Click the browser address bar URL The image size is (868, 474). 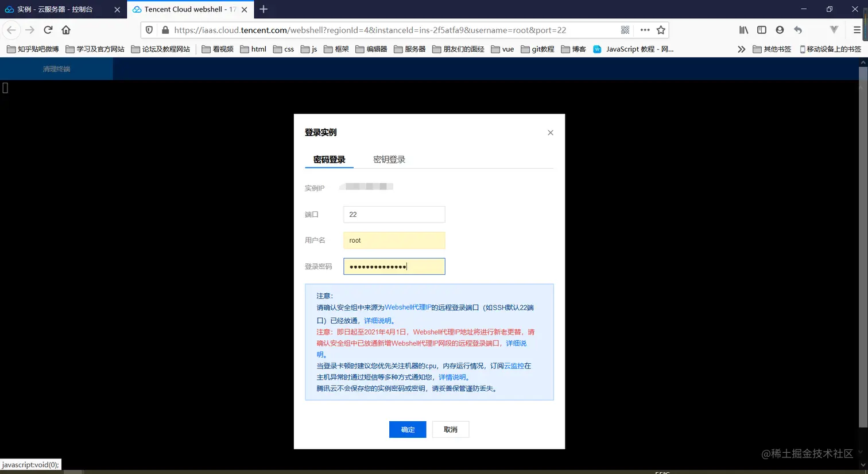tap(370, 30)
